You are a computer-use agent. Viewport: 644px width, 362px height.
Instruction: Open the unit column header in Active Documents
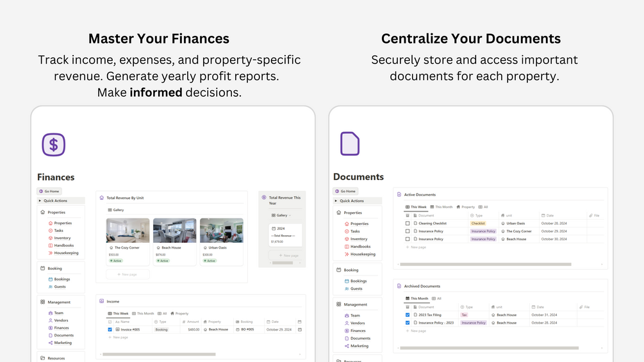(506, 215)
